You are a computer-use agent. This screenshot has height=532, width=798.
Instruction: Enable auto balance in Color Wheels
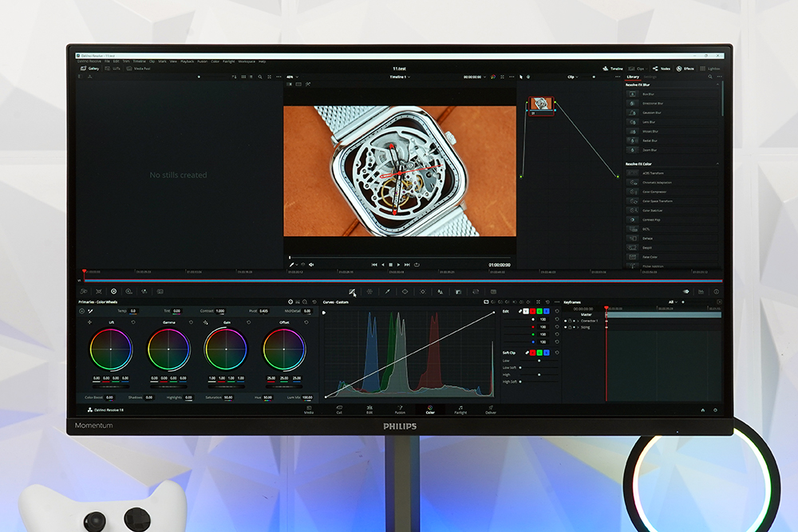[x=82, y=311]
